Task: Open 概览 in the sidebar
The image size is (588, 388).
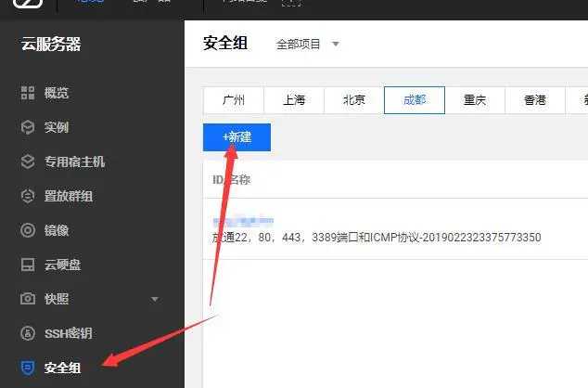Action: point(57,93)
